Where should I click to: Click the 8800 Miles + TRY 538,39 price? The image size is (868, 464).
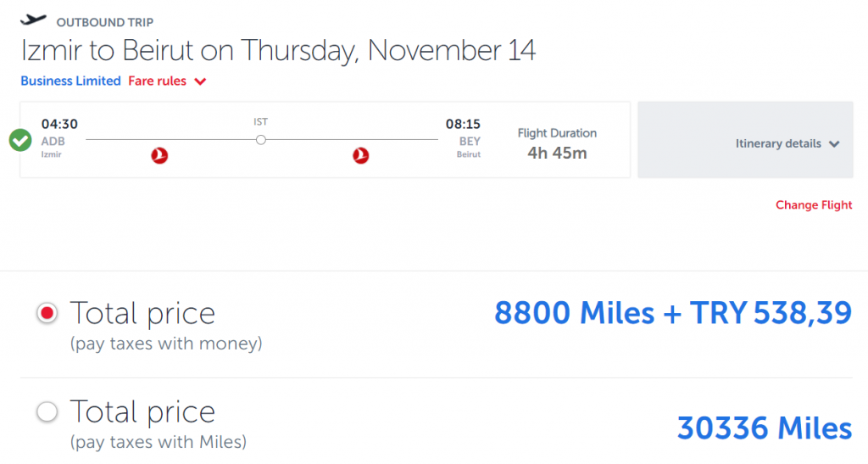672,313
